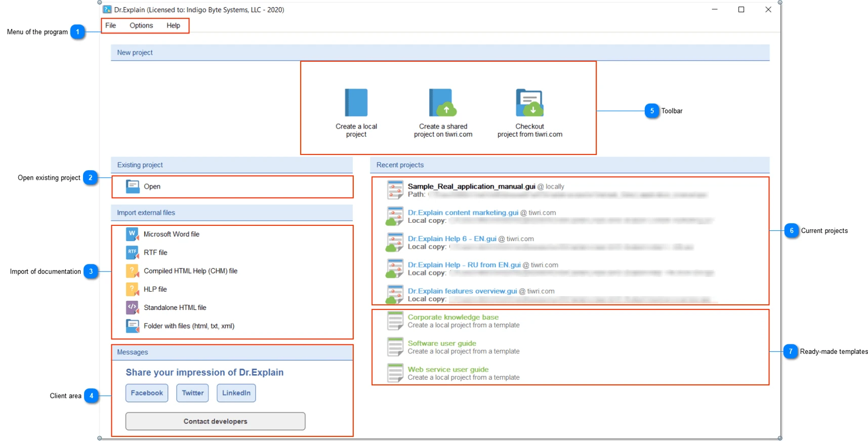Click the Twitter button
The height and width of the screenshot is (441, 868).
[192, 393]
